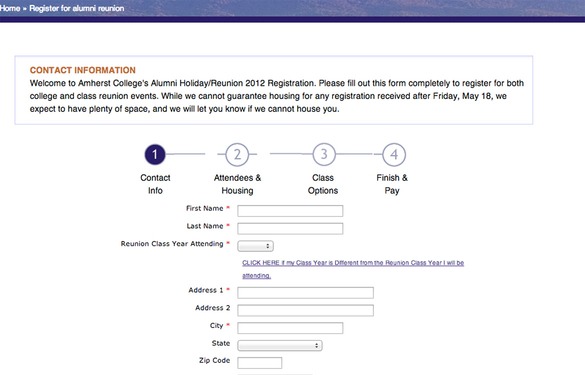Click the 'Attendees & Housing' step label
Viewport: 585px width, 375px height.
[237, 184]
